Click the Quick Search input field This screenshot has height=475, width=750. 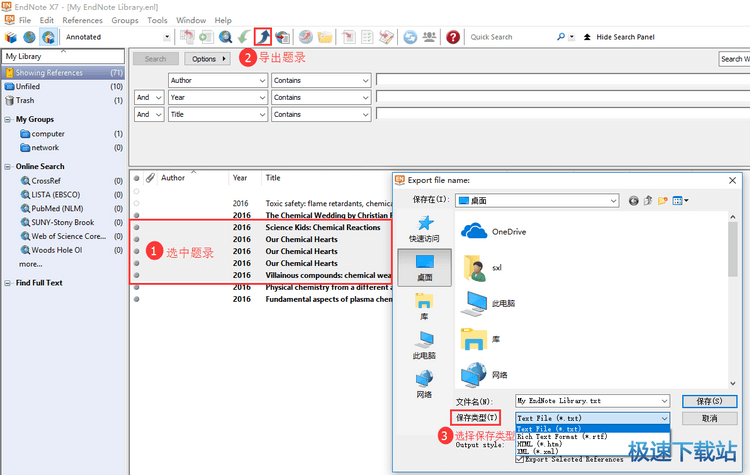511,37
